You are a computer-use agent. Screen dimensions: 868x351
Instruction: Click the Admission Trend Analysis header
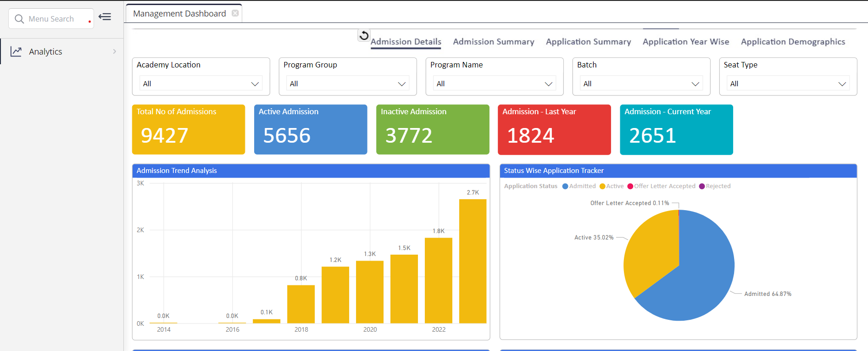tap(311, 171)
